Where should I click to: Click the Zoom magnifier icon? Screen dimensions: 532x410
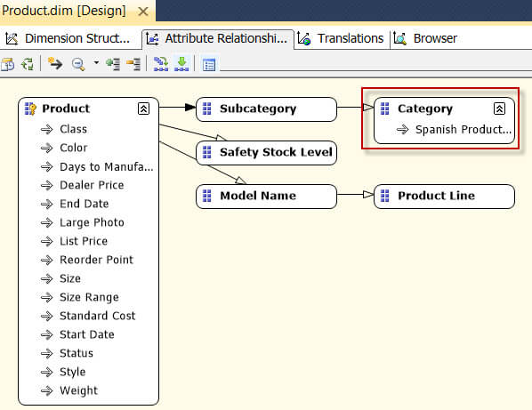coord(78,64)
